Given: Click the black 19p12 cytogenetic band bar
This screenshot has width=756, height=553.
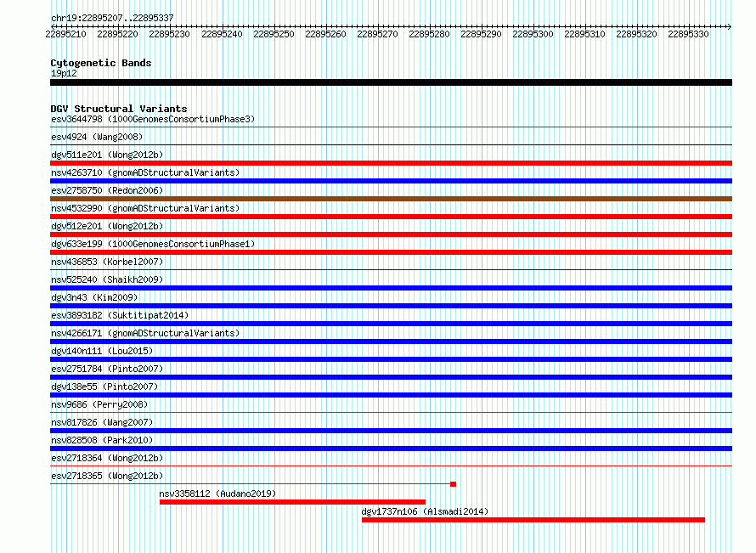Looking at the screenshot, I should point(391,82).
